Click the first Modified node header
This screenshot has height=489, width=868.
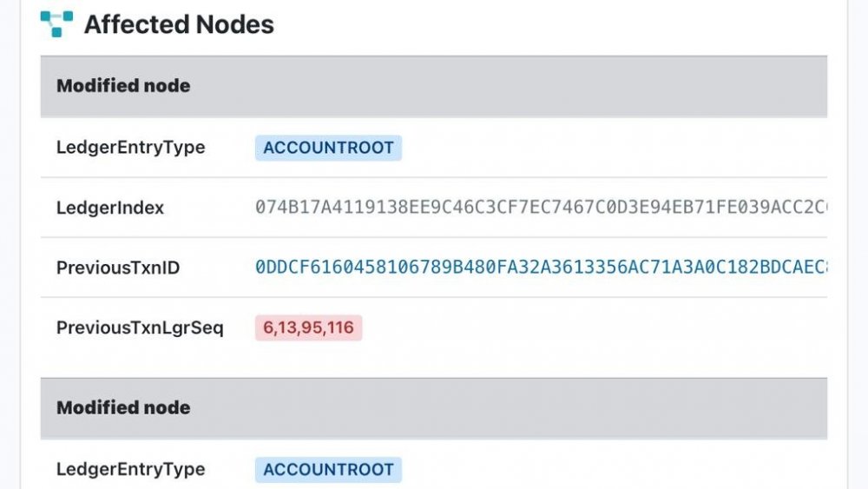point(123,86)
